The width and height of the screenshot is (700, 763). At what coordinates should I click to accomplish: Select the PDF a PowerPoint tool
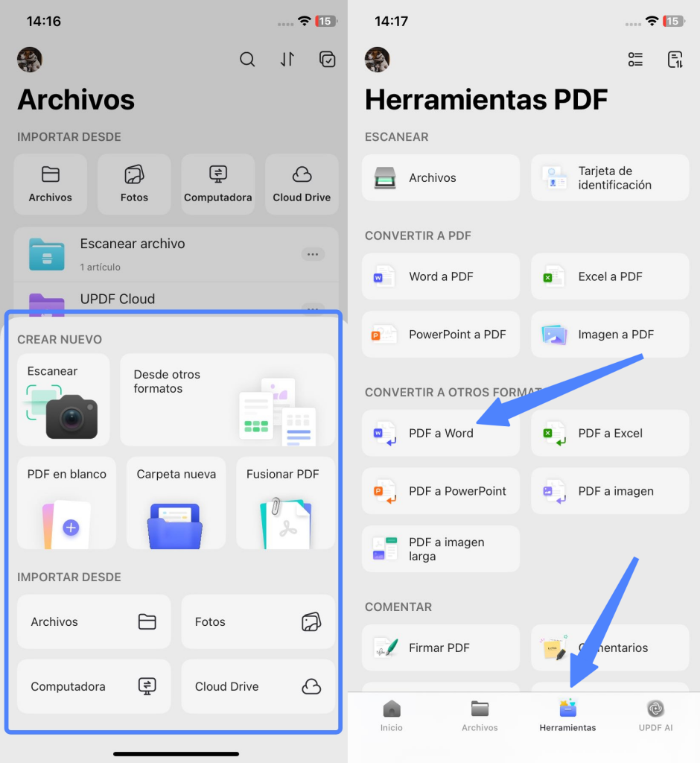(441, 491)
